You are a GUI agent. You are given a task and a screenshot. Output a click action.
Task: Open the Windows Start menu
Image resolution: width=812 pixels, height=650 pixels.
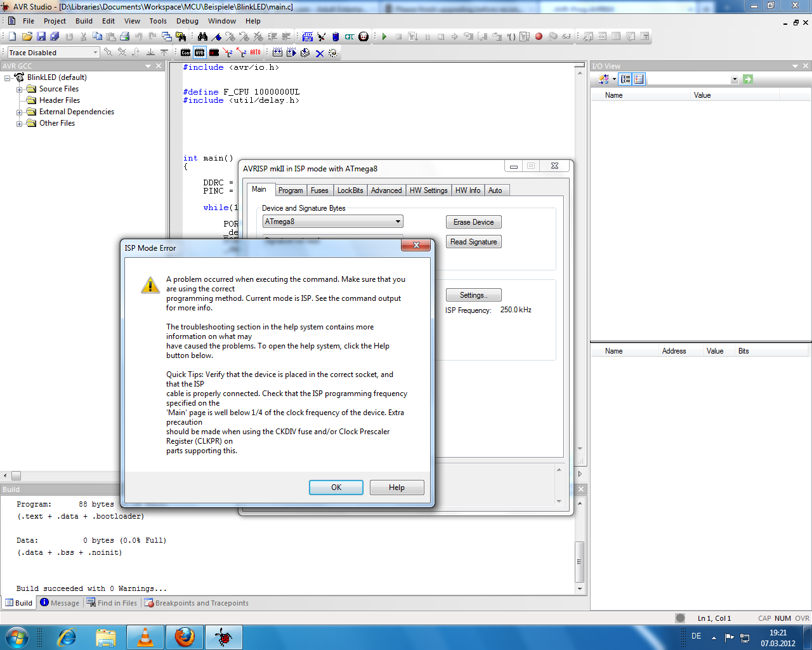16,637
